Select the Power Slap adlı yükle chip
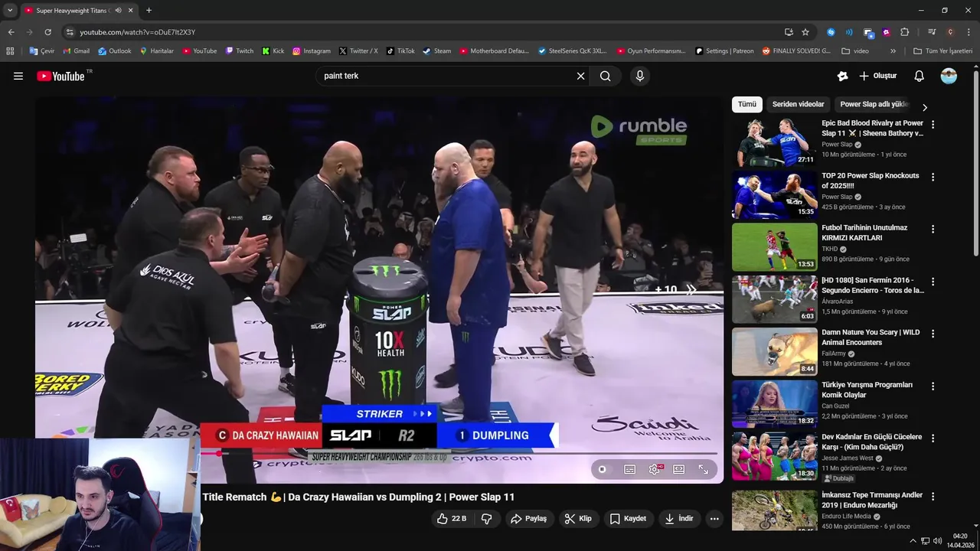This screenshot has height=551, width=980. (874, 104)
